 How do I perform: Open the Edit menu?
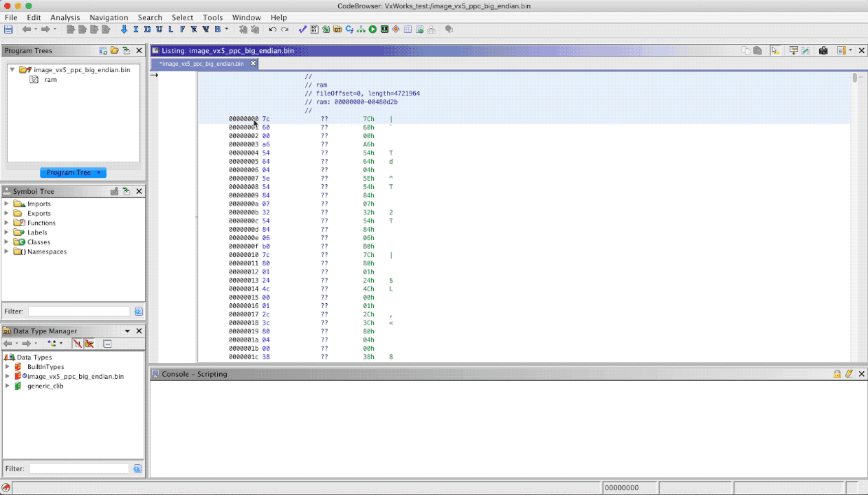pos(34,17)
